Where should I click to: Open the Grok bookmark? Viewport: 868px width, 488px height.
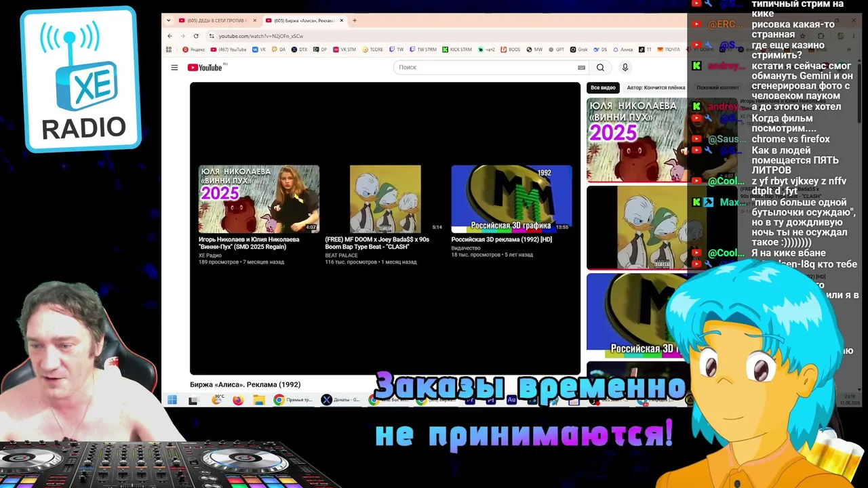pyautogui.click(x=578, y=49)
